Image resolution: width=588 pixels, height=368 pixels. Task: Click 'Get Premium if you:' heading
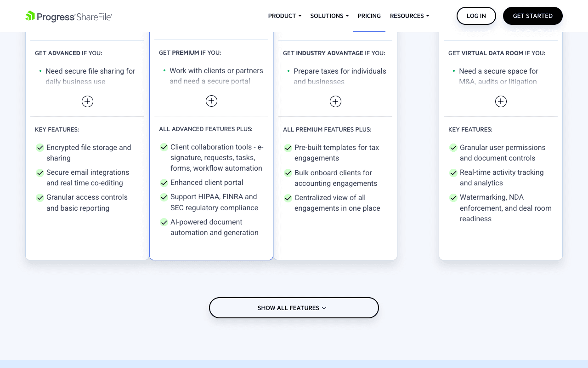[x=190, y=52]
